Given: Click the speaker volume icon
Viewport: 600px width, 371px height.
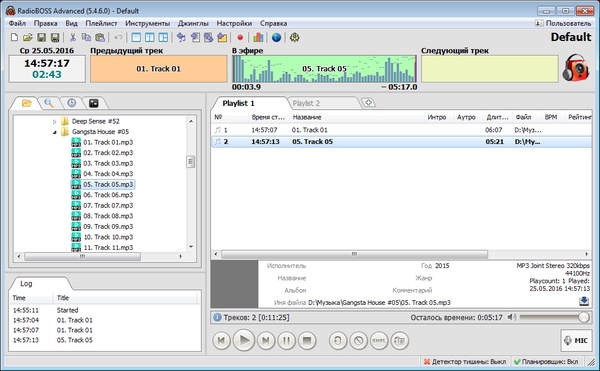Looking at the screenshot, I should pyautogui.click(x=512, y=317).
